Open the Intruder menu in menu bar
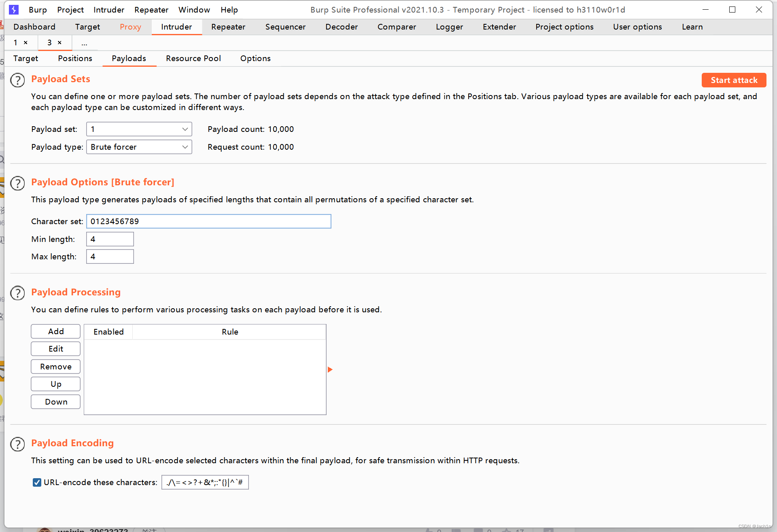Screen dimensions: 777x532 (x=108, y=10)
